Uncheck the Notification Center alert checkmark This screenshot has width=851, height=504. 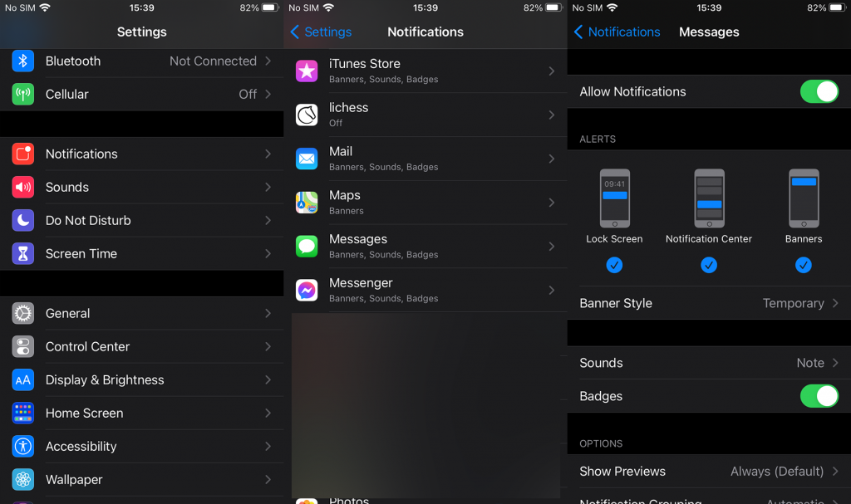point(709,266)
